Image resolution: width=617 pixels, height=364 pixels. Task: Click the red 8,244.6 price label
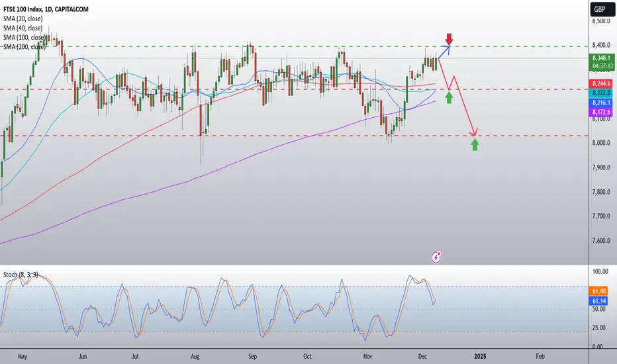pos(601,83)
